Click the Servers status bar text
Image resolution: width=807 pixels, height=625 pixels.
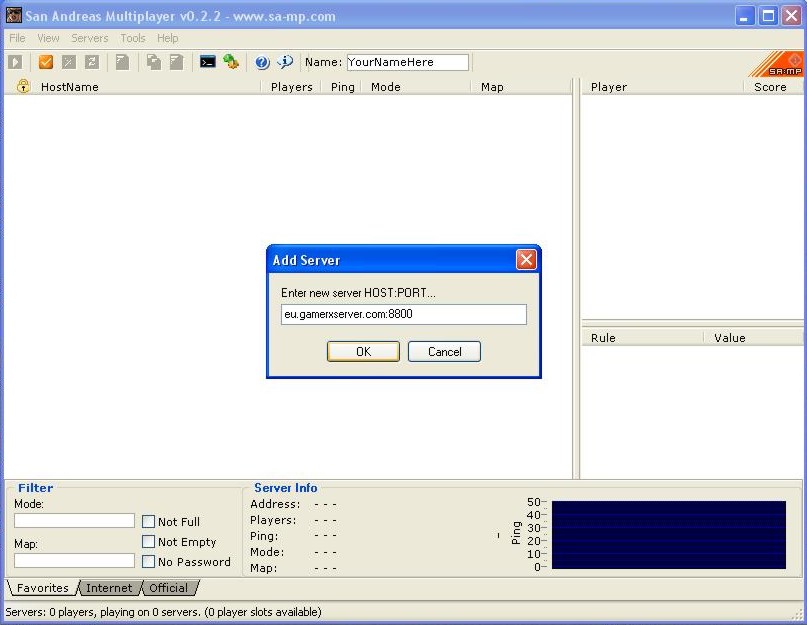point(163,612)
